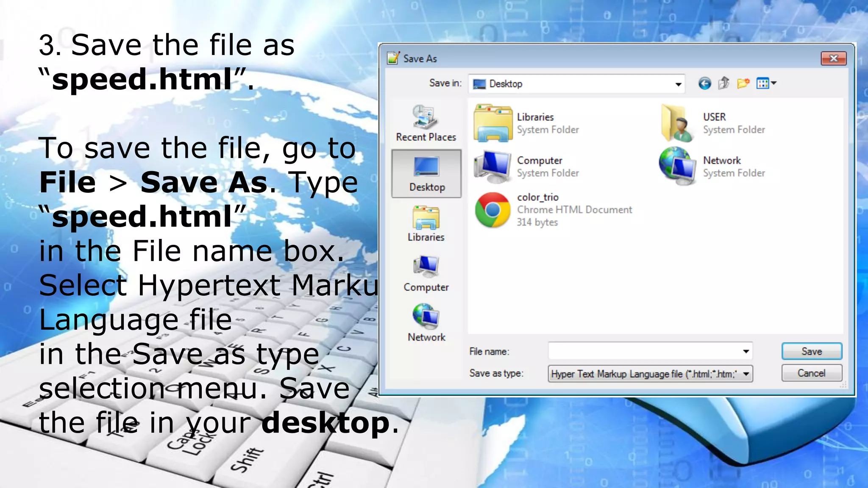This screenshot has width=868, height=488.
Task: Select Network in the places sidebar
Action: [426, 323]
